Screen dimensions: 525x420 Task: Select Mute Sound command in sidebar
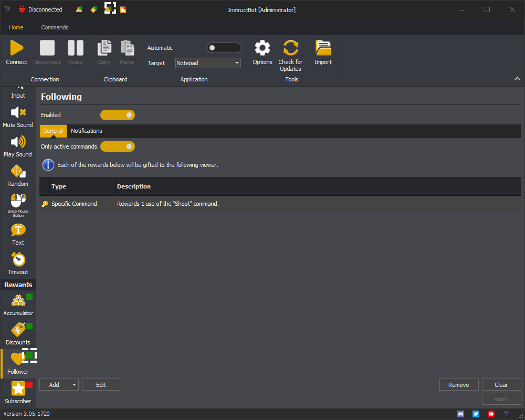click(18, 117)
